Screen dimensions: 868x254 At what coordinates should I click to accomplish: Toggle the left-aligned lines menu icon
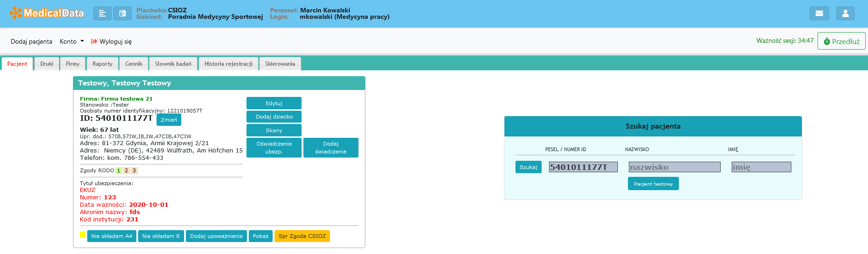coord(102,13)
